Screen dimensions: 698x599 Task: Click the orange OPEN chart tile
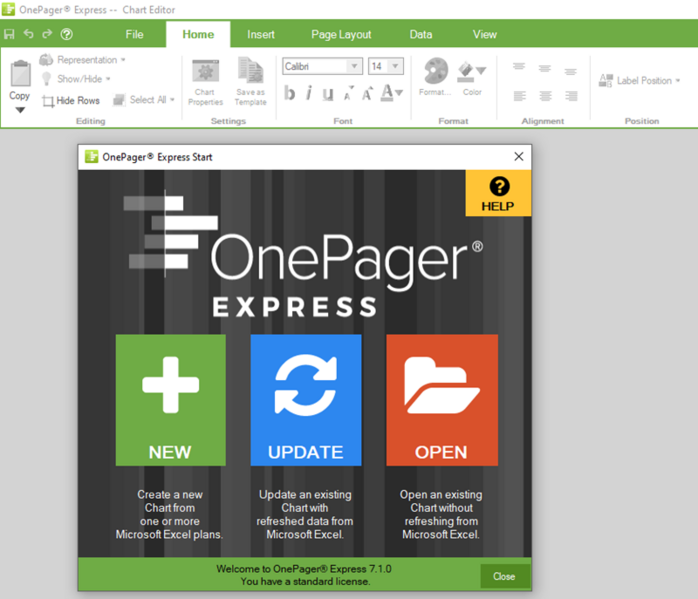pyautogui.click(x=442, y=400)
